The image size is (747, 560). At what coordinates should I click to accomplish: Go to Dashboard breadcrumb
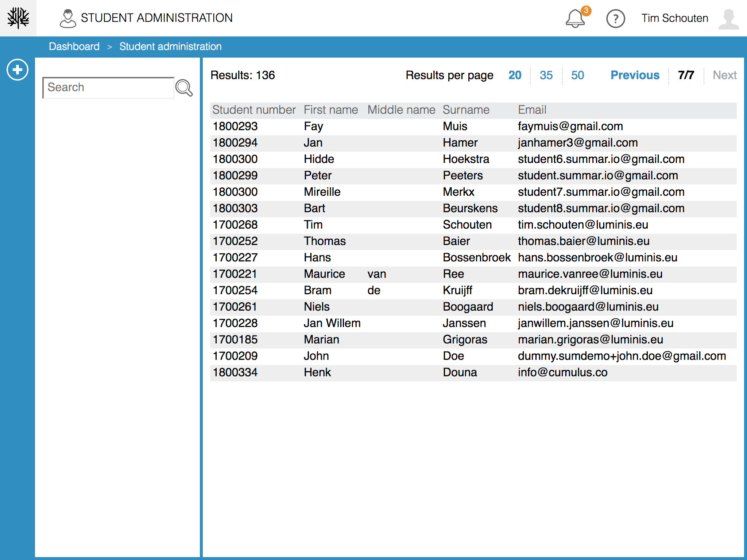[x=74, y=47]
